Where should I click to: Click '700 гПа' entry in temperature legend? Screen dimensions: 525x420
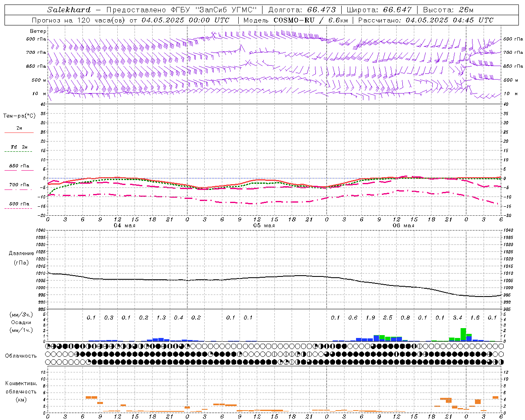pos(19,185)
